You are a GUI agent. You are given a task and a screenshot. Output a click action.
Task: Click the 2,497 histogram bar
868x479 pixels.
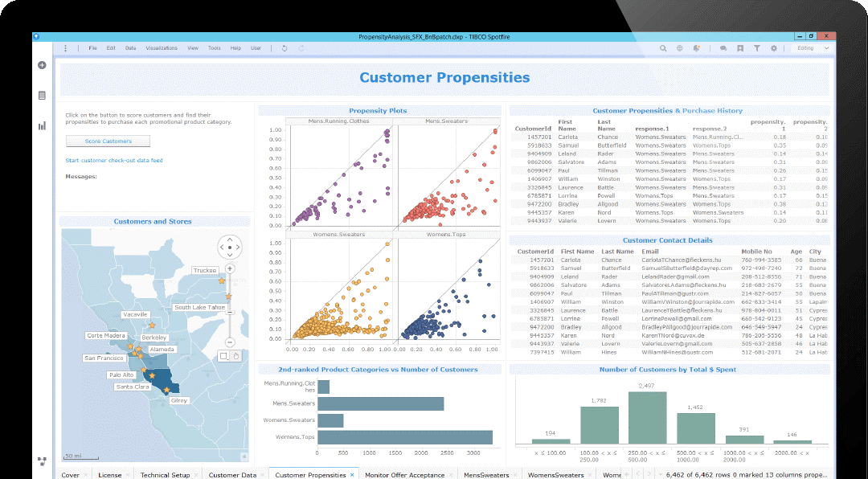tap(647, 418)
